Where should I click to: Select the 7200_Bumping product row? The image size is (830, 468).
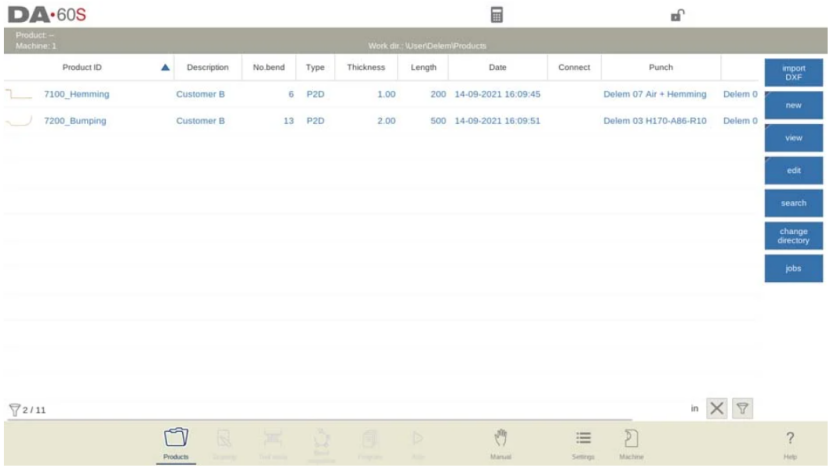click(x=76, y=121)
